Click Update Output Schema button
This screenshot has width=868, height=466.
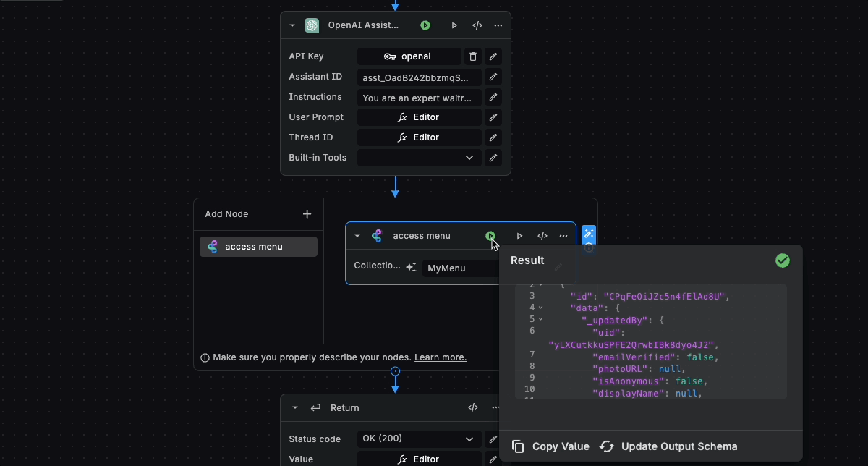coord(669,446)
